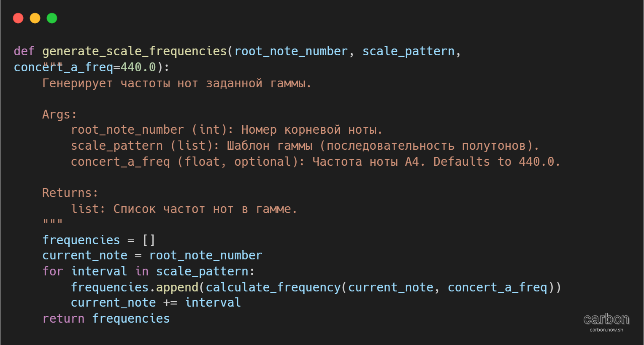The image size is (644, 345).
Task: Click the empty list brackets after frequencies
Action: pos(149,240)
